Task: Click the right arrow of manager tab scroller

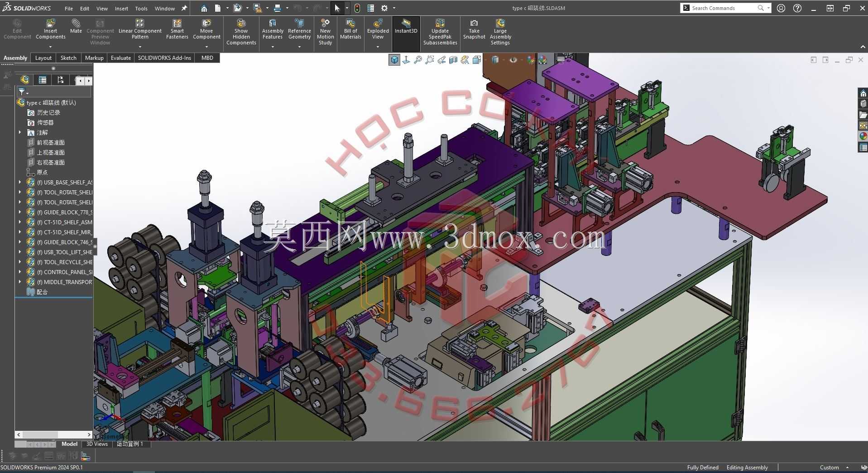Action: coord(89,81)
